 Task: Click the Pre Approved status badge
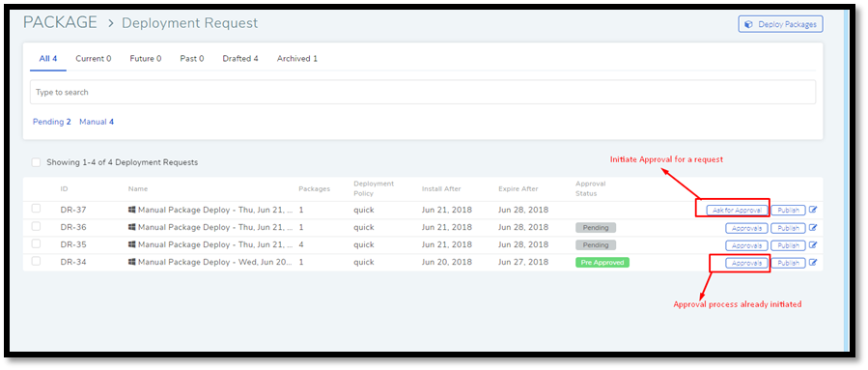click(x=602, y=263)
